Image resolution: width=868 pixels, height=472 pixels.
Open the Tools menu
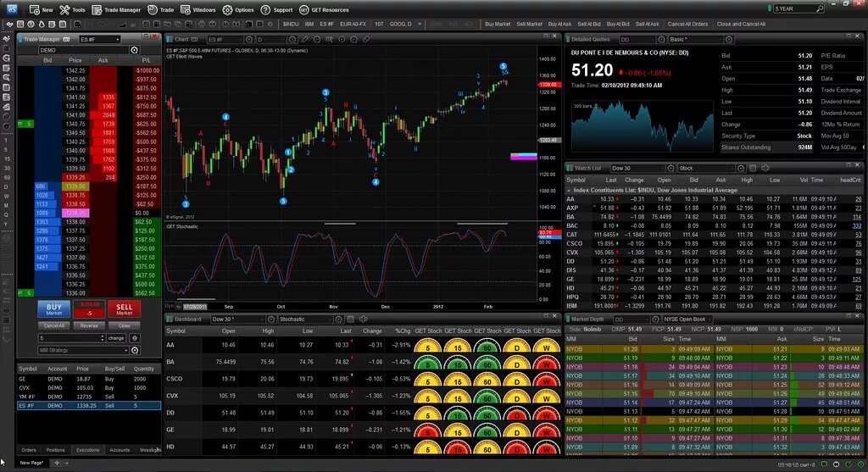[x=73, y=9]
